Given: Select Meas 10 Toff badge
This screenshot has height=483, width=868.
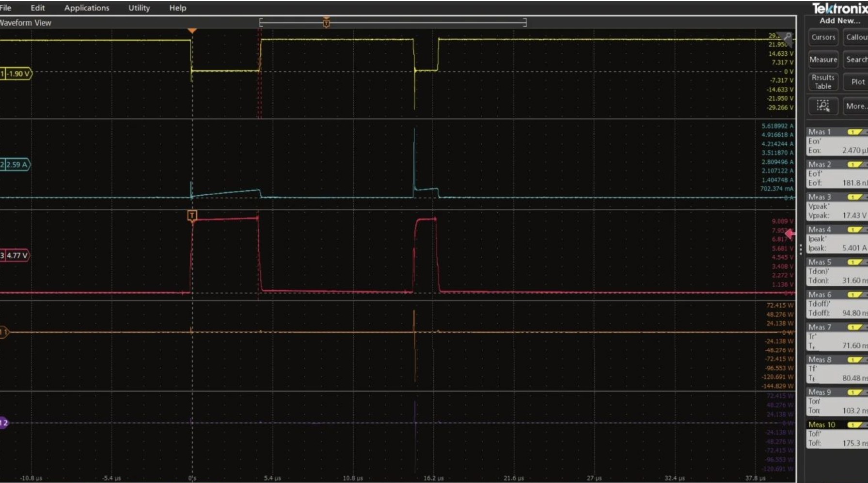Looking at the screenshot, I should coord(837,434).
